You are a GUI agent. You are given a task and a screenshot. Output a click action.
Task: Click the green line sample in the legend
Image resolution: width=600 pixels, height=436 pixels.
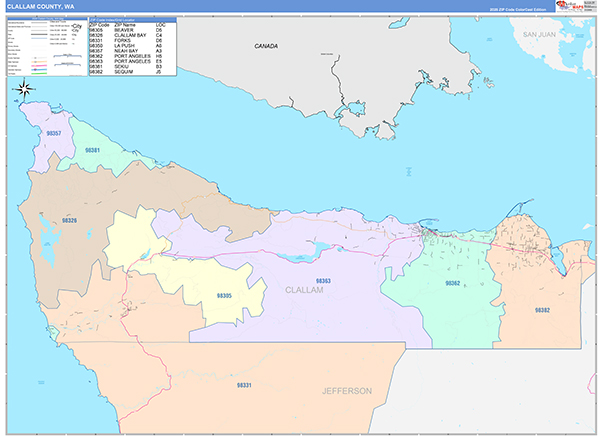(x=39, y=73)
